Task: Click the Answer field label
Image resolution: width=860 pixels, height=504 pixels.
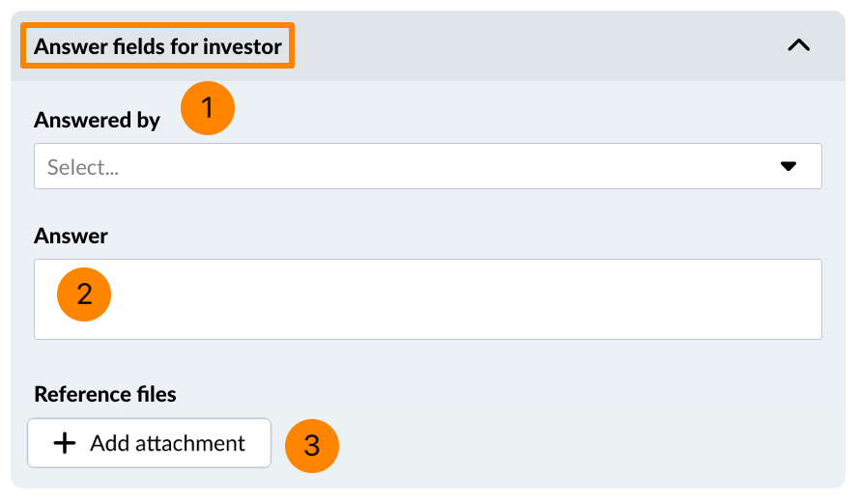Action: [71, 236]
